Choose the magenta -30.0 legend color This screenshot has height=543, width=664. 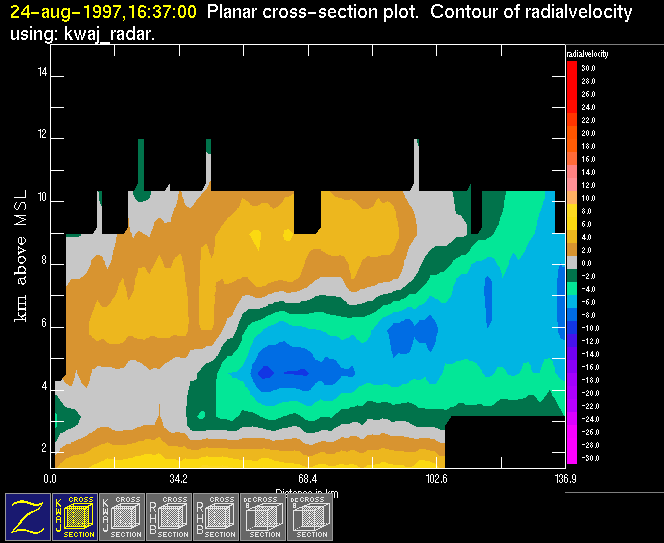coord(572,458)
